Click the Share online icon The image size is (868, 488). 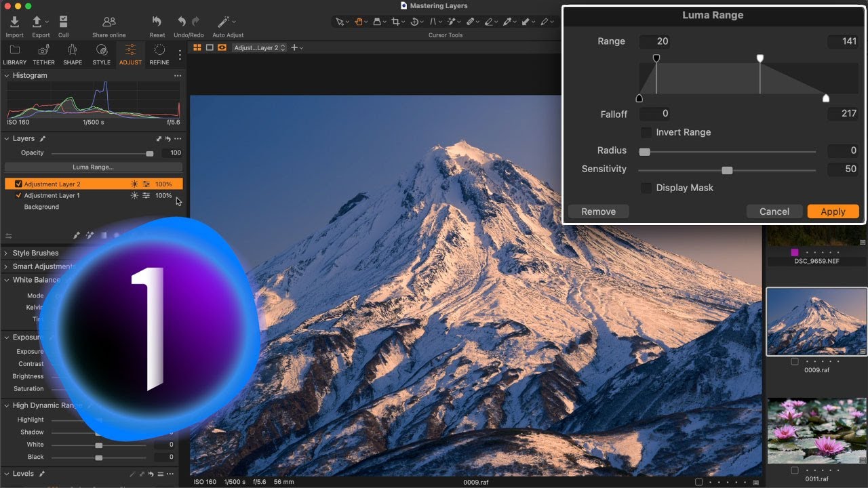[x=108, y=22]
